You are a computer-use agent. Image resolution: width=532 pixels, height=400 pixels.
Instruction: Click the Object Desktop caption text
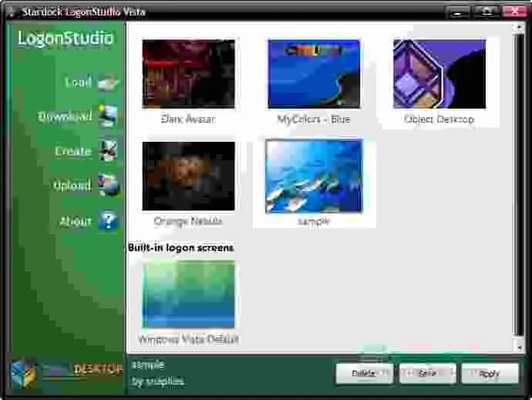point(439,119)
